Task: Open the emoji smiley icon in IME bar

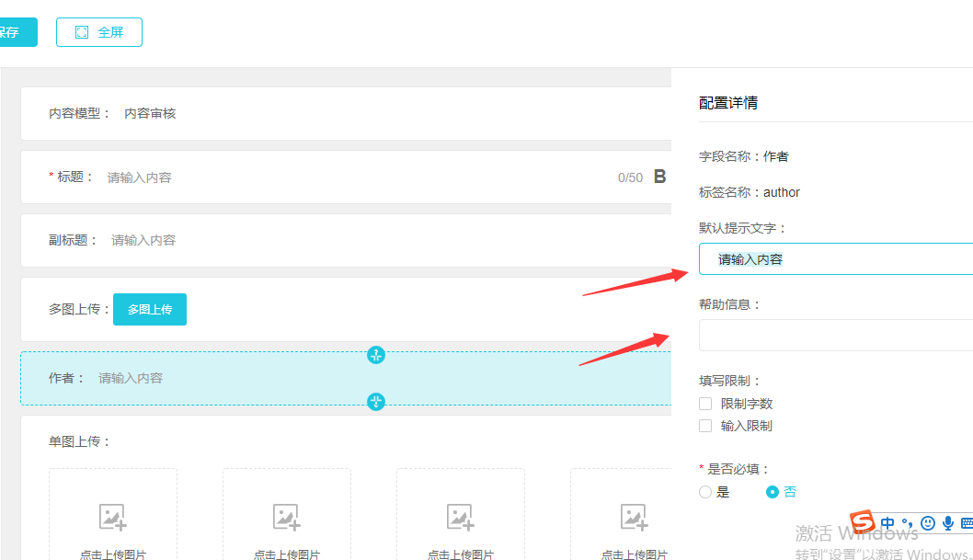Action: [x=928, y=523]
